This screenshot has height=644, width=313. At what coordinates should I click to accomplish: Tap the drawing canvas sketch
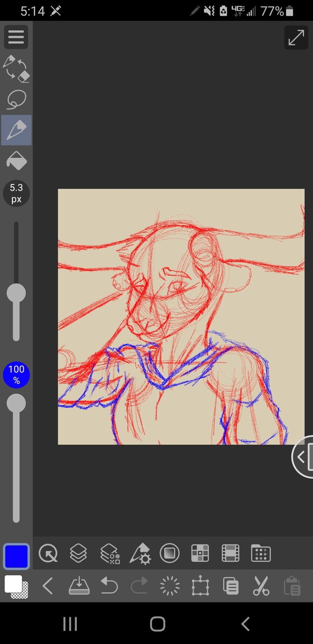181,317
